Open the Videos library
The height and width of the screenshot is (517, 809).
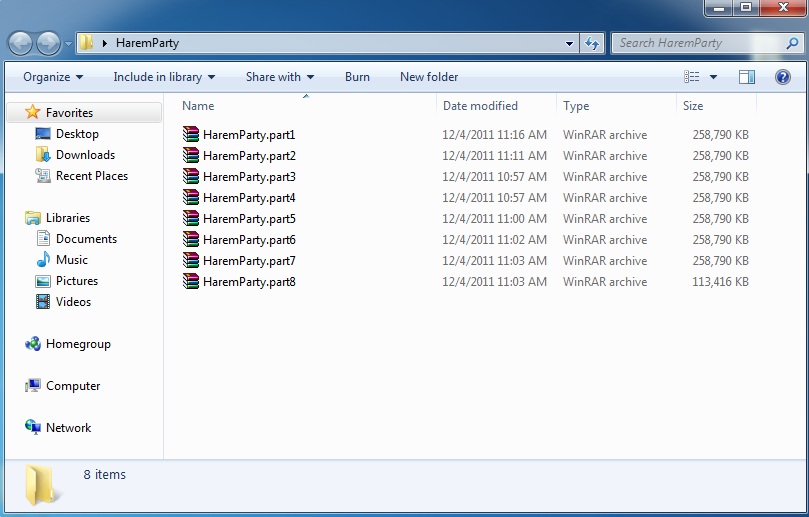coord(73,302)
